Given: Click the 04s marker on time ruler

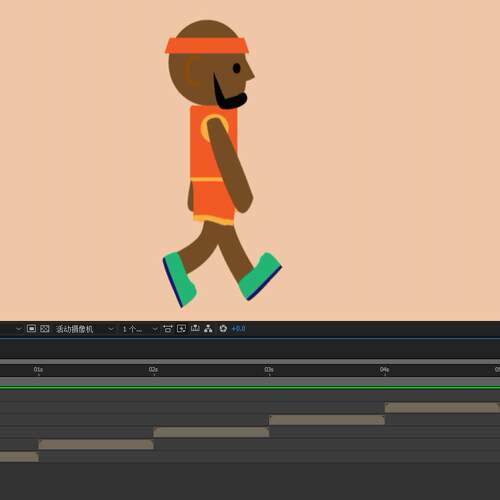Looking at the screenshot, I should [384, 369].
